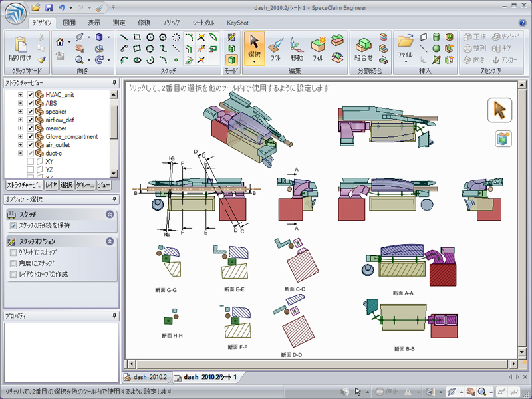Open the ファイル (File) insert tool
Viewport: 532px width, 399px height.
[405, 45]
